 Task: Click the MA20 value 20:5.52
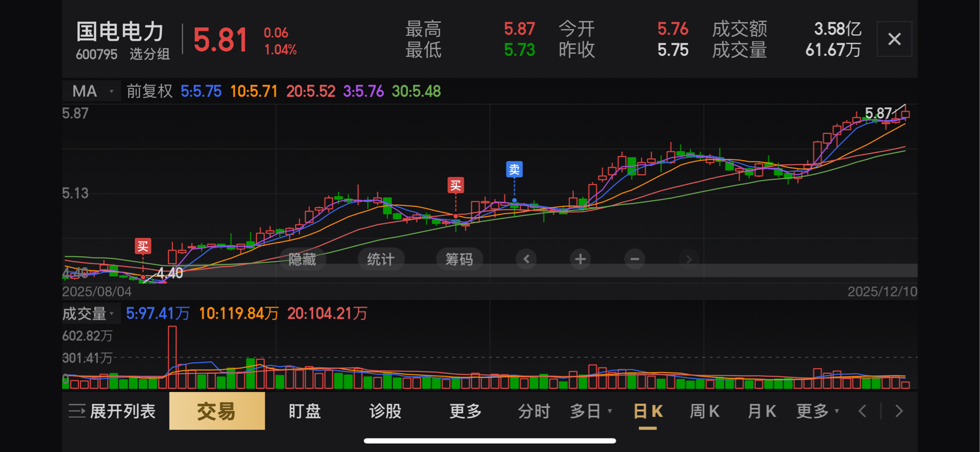coord(310,91)
